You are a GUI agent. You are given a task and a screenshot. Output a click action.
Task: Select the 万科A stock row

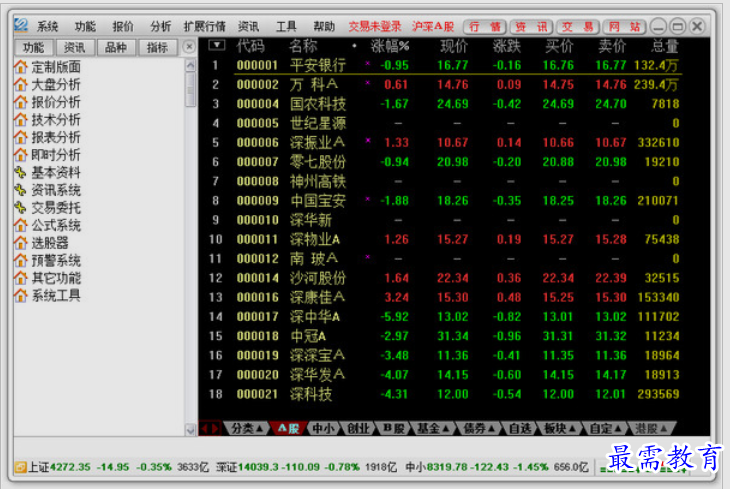pos(443,85)
